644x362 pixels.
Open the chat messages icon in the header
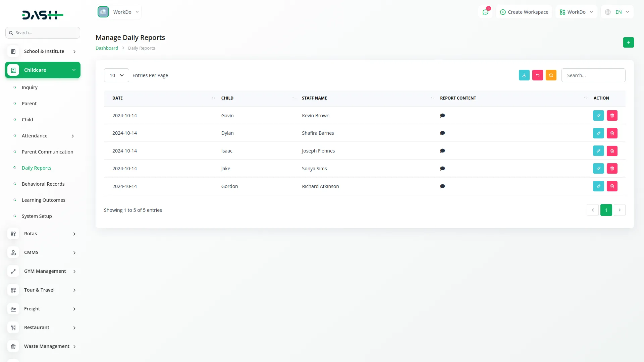click(485, 12)
